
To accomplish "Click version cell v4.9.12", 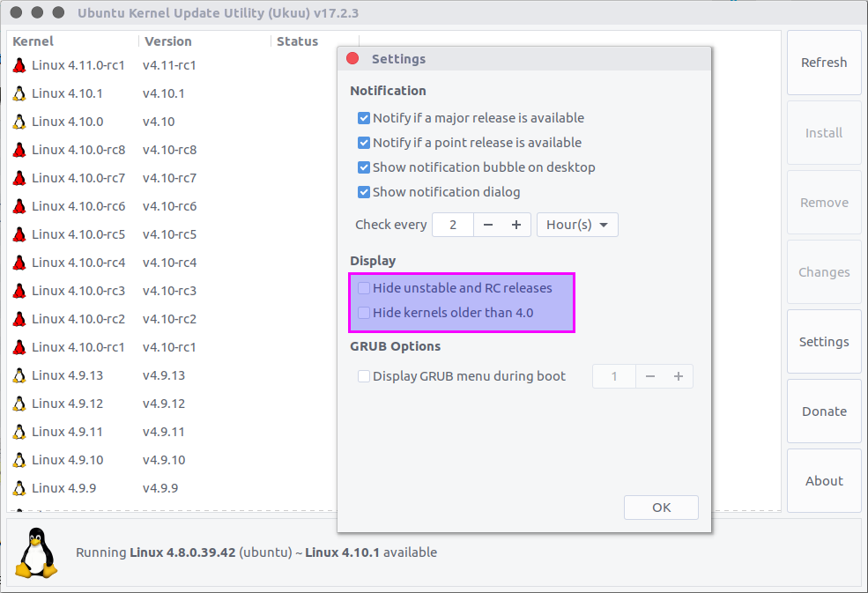I will [x=164, y=404].
